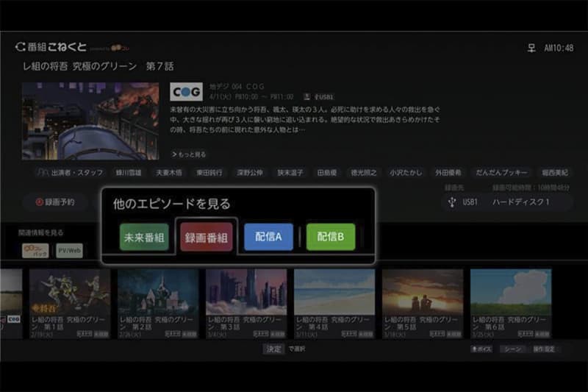Click the PV/Web related info icon

pyautogui.click(x=70, y=251)
